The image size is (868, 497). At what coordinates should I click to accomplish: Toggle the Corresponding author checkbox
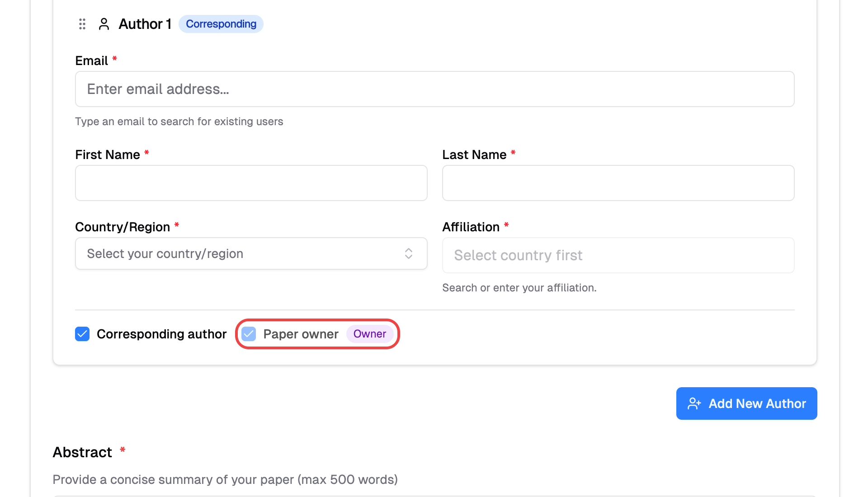pos(82,334)
